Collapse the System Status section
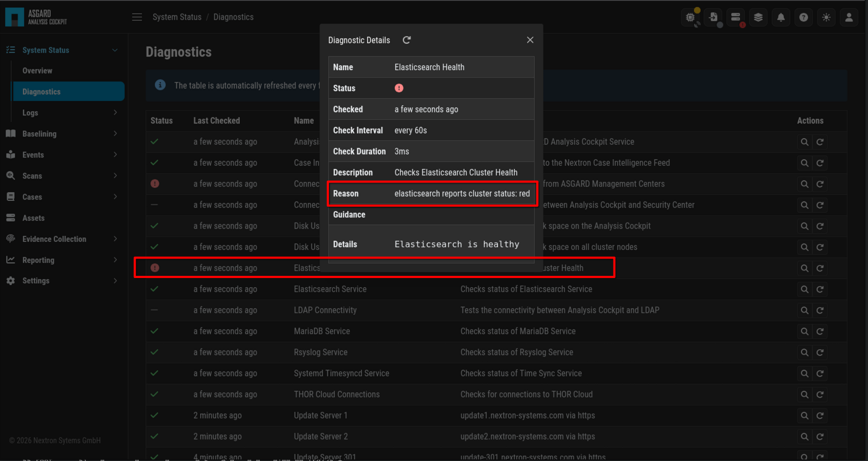 point(115,50)
